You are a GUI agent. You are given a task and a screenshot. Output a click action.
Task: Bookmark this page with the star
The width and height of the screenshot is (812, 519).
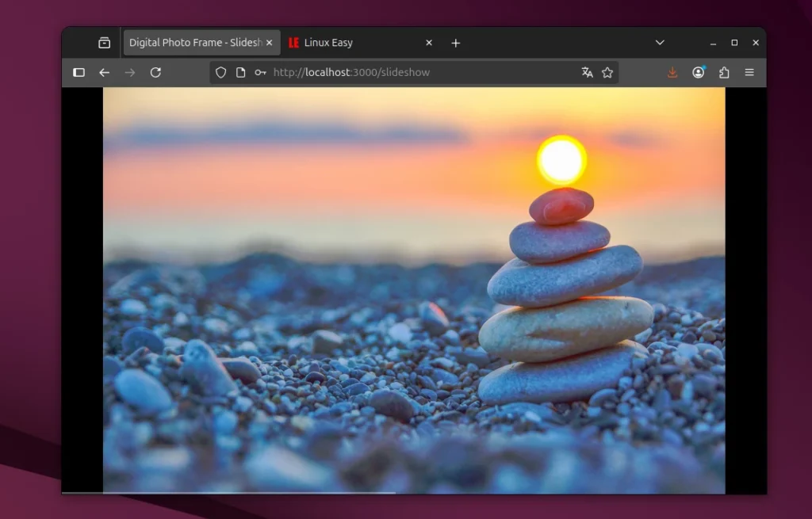pos(607,72)
